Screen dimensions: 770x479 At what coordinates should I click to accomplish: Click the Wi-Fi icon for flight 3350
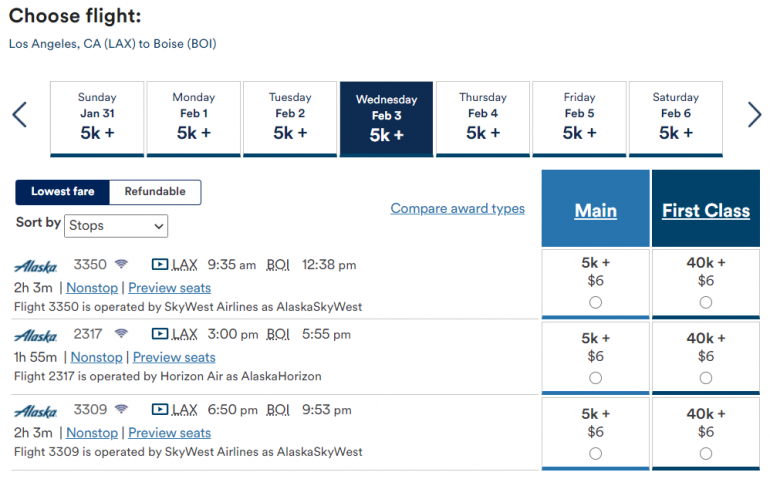[x=121, y=265]
